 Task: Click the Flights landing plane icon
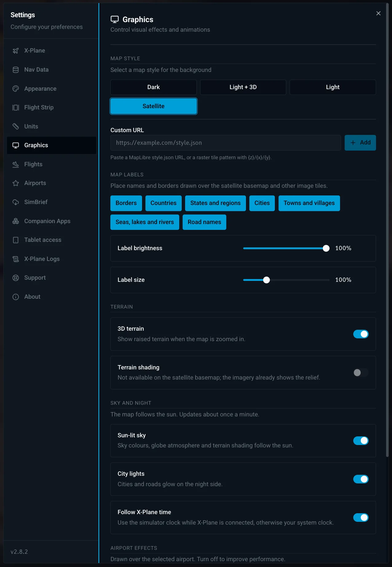coord(16,164)
